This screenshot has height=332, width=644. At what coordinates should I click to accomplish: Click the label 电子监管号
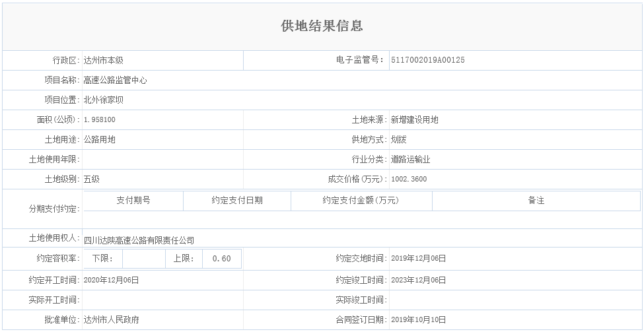(x=361, y=60)
